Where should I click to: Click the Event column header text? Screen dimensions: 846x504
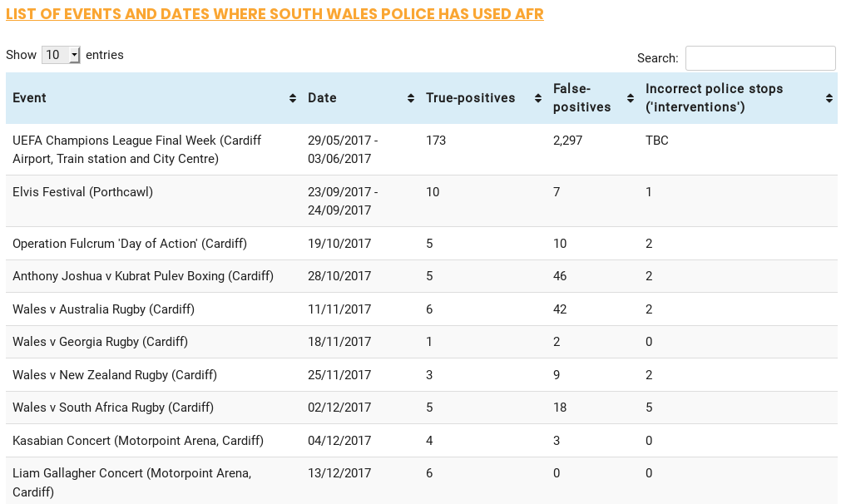coord(29,98)
